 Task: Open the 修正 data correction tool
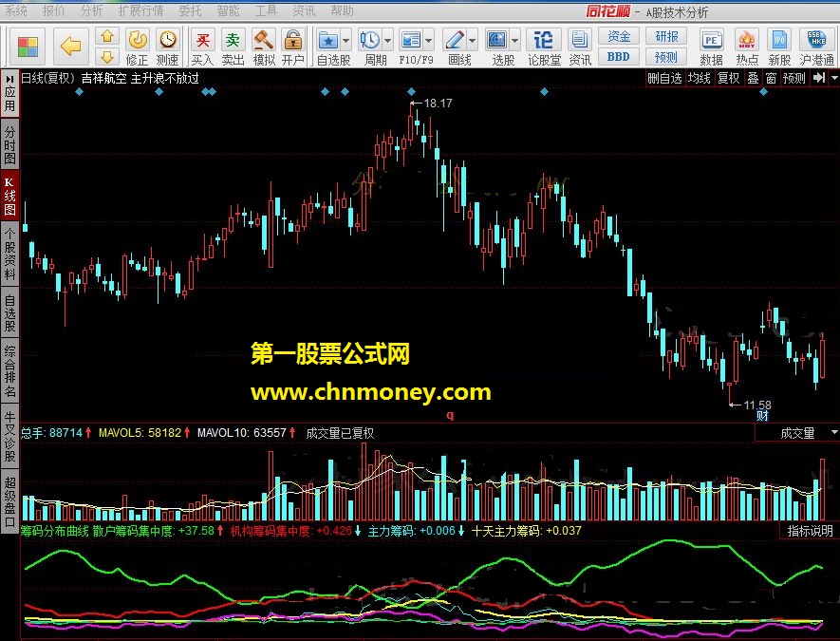tap(138, 47)
